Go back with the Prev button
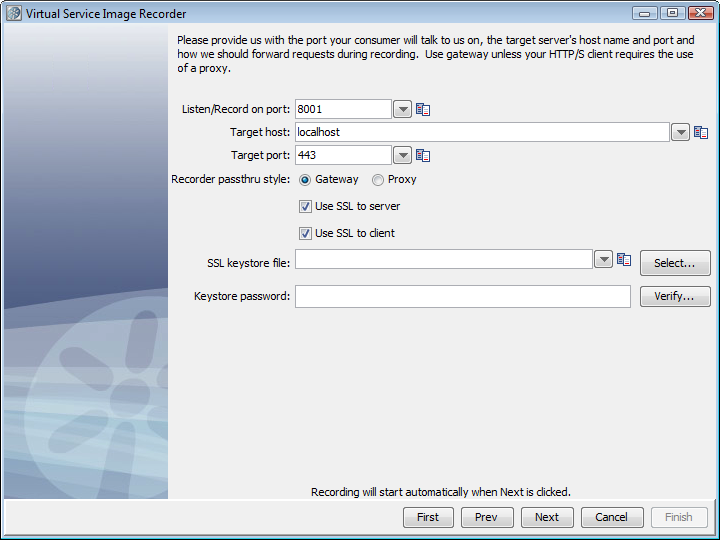The height and width of the screenshot is (540, 720). 487,518
